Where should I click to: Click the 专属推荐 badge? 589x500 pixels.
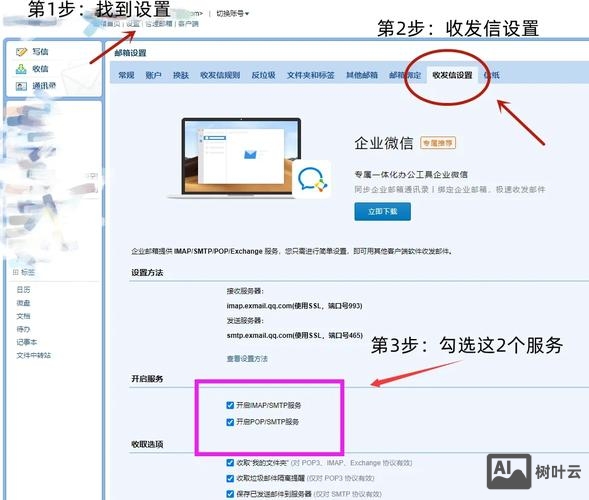click(x=438, y=143)
